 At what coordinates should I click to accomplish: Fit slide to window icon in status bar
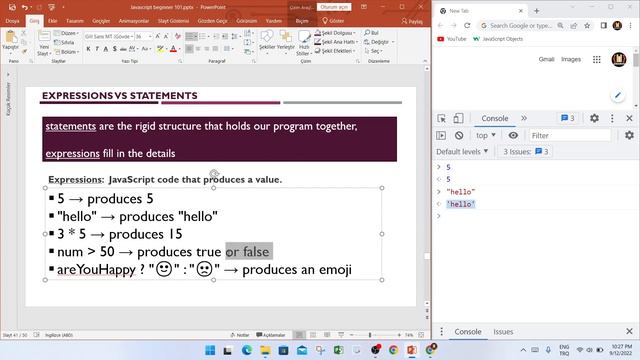(x=421, y=335)
